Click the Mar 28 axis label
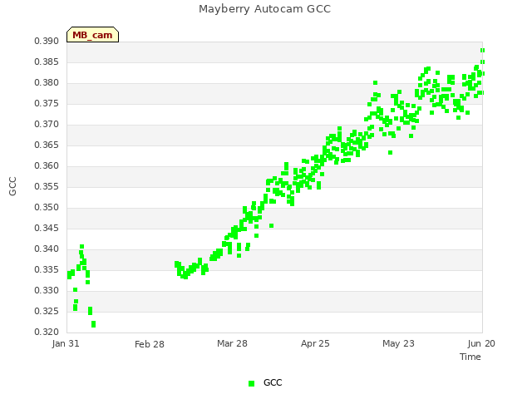 (233, 343)
